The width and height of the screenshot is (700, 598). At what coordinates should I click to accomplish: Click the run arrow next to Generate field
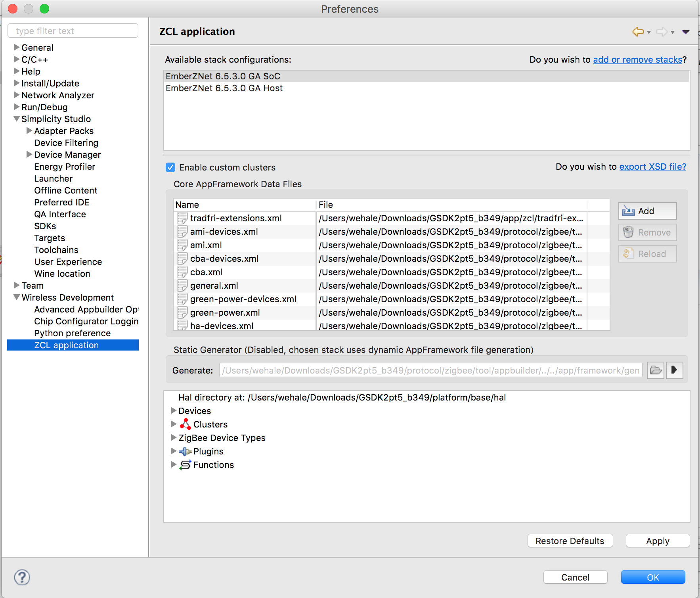point(674,370)
